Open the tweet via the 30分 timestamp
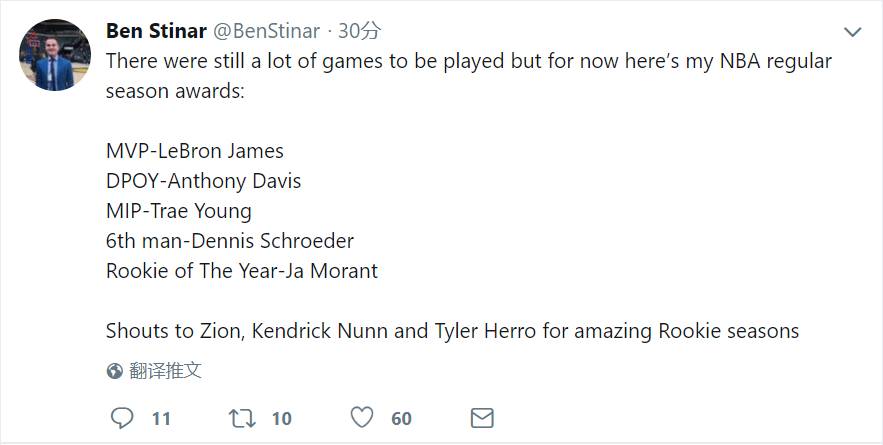 coord(359,31)
